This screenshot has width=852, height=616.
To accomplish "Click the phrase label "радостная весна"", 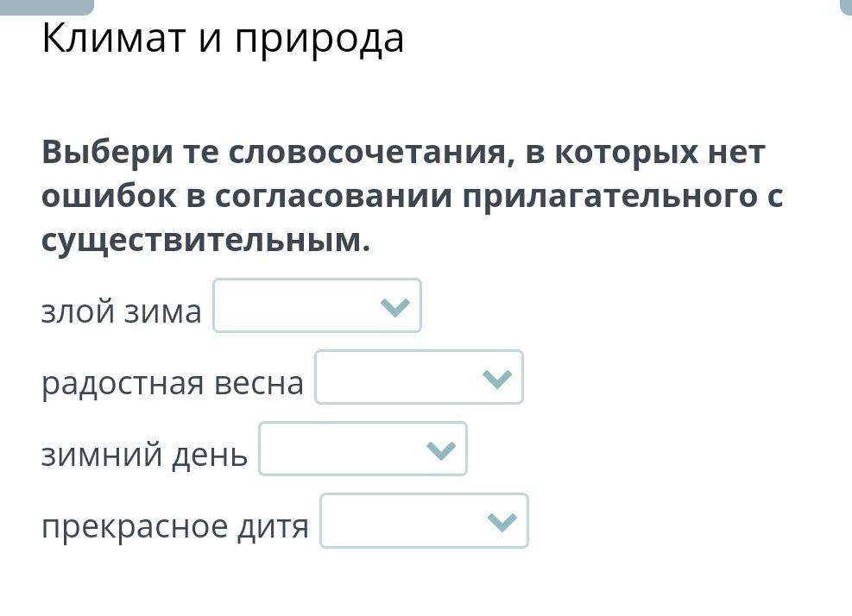I will (173, 382).
